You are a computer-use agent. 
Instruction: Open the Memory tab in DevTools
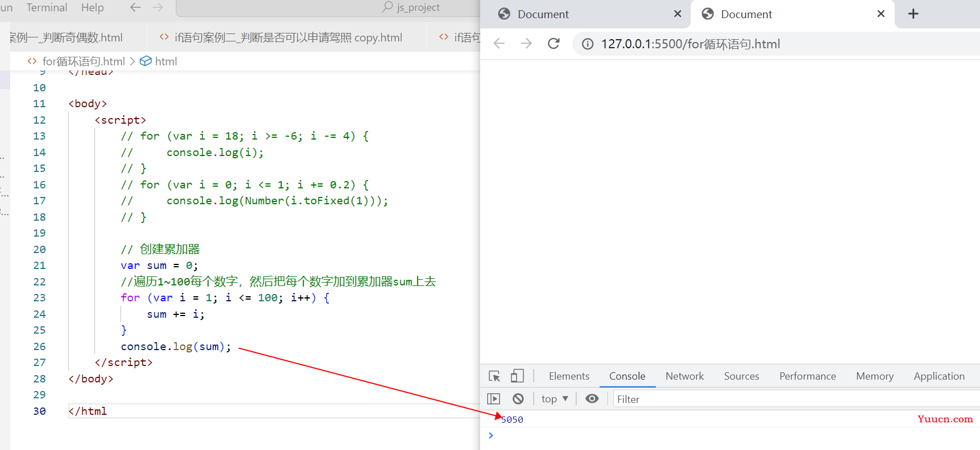(x=875, y=376)
